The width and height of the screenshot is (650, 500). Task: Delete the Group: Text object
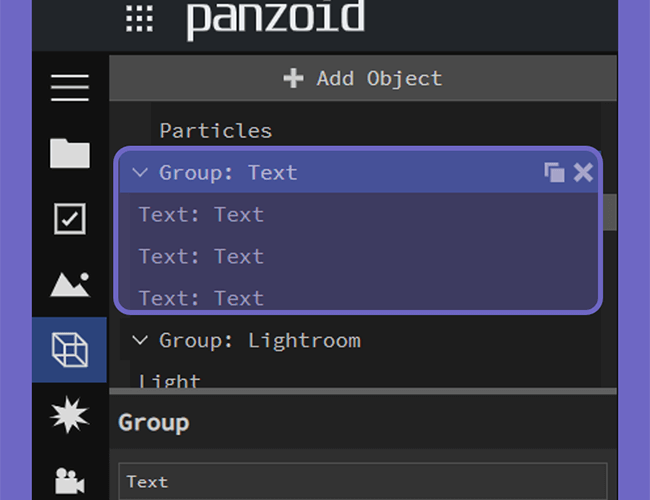pos(583,172)
